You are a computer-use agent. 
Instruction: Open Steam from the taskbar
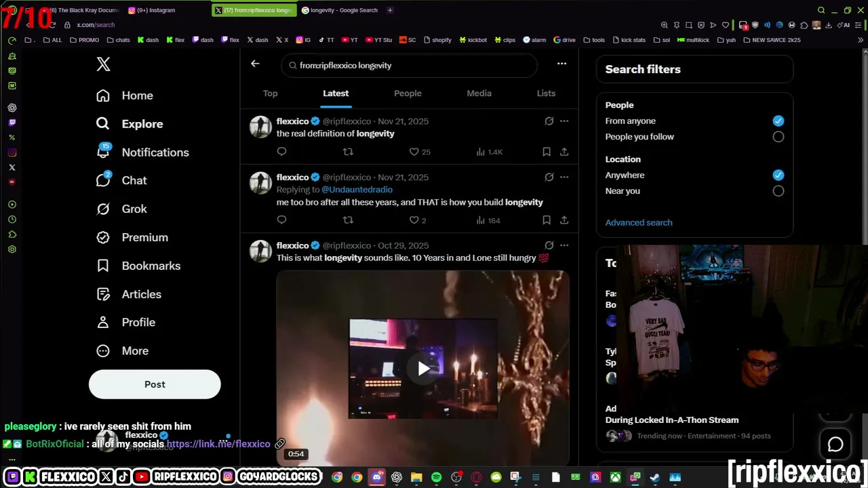coord(654,477)
